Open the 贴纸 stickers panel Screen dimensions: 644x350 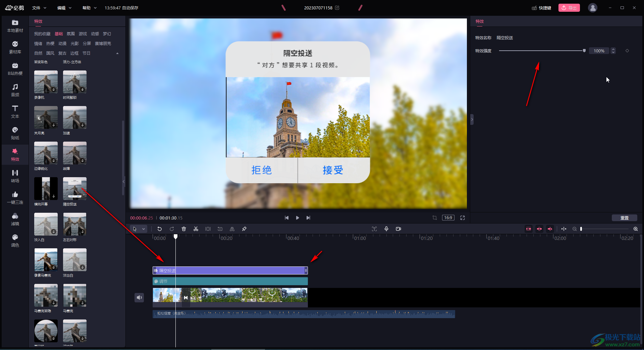15,134
